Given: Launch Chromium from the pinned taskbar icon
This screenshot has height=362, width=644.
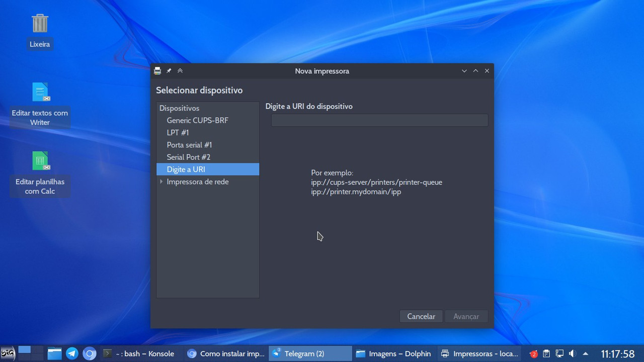Looking at the screenshot, I should 90,353.
